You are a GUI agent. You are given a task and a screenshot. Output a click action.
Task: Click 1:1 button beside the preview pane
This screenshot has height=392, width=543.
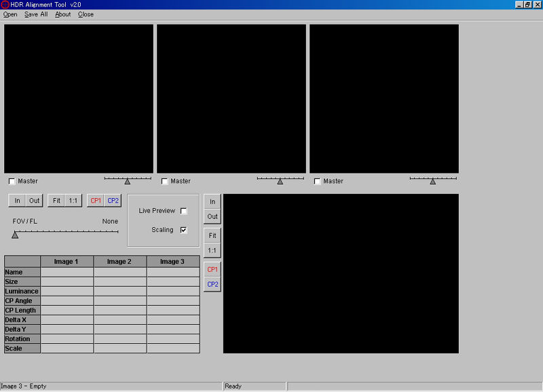[x=212, y=250]
